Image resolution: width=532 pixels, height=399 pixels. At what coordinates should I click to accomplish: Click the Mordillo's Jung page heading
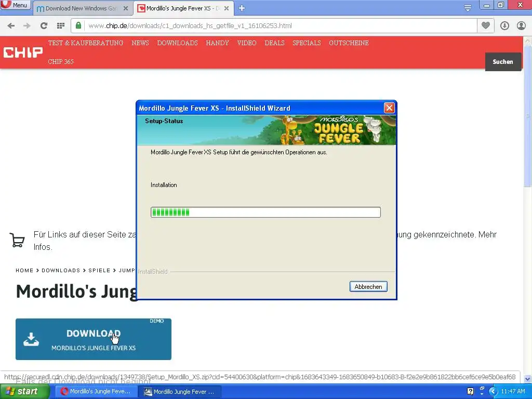click(76, 291)
